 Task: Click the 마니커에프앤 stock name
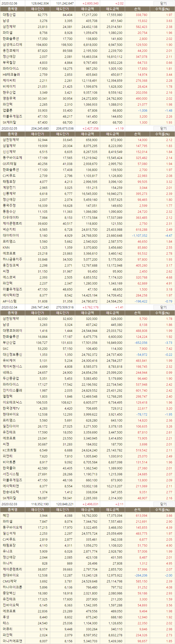click(x=12, y=641)
